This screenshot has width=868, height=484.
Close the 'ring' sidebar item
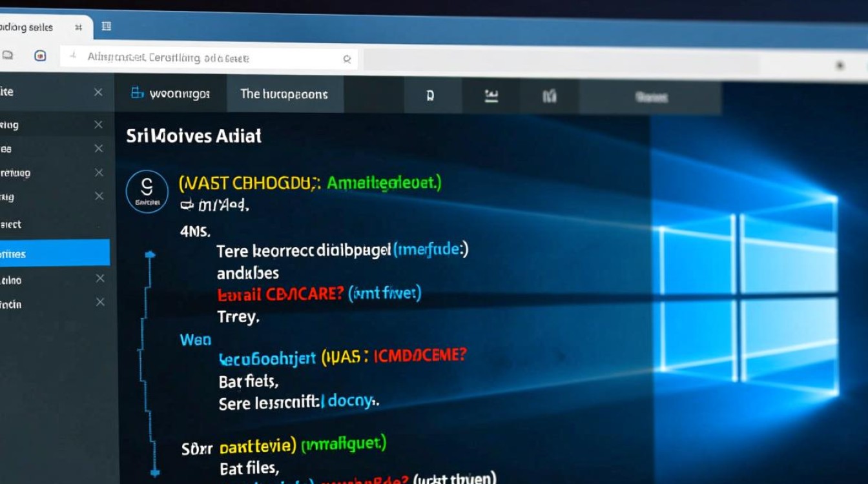click(98, 125)
